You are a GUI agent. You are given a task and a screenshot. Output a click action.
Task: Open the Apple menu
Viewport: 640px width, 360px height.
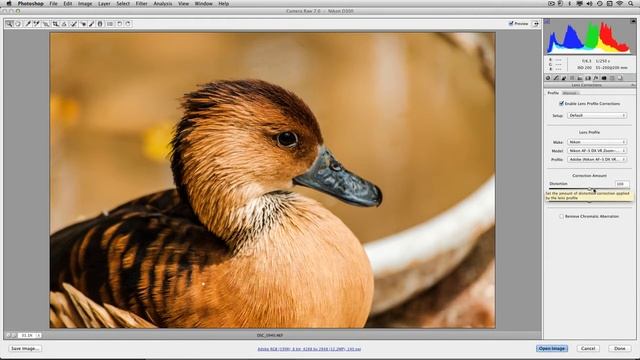pyautogui.click(x=9, y=4)
